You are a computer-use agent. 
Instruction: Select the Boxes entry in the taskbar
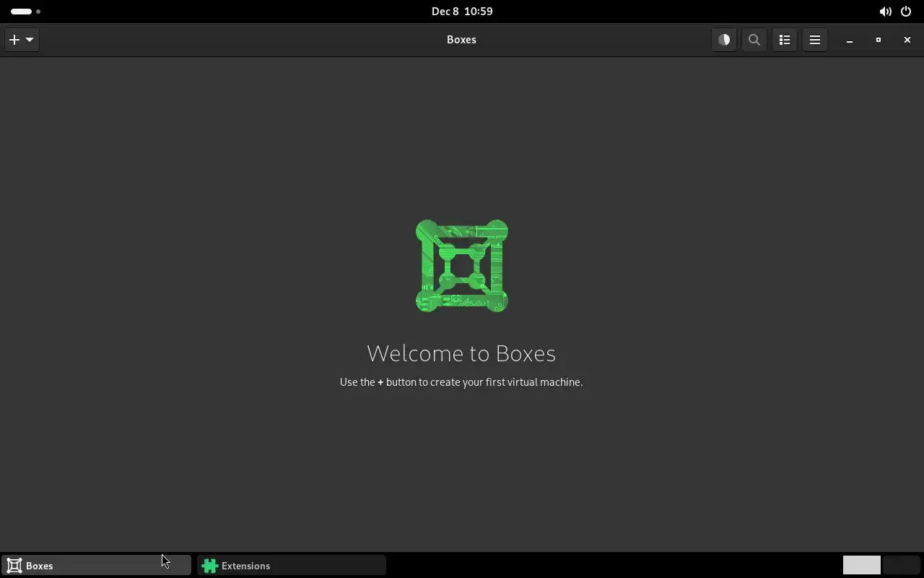coord(96,566)
